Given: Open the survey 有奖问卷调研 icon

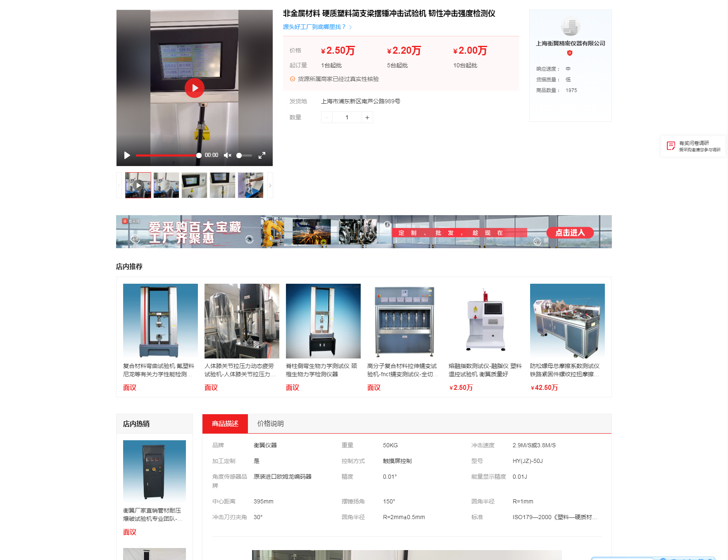Looking at the screenshot, I should pos(671,146).
